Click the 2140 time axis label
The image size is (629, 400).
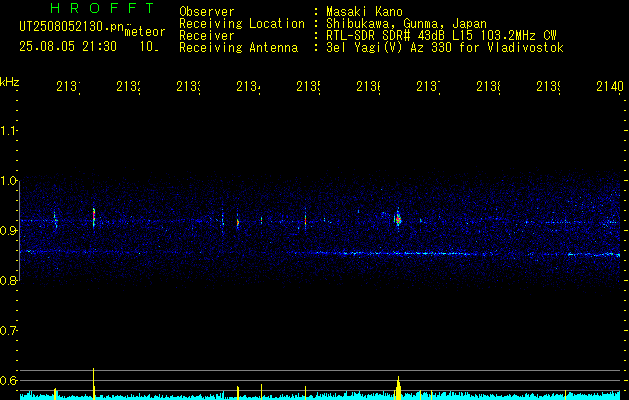610,87
